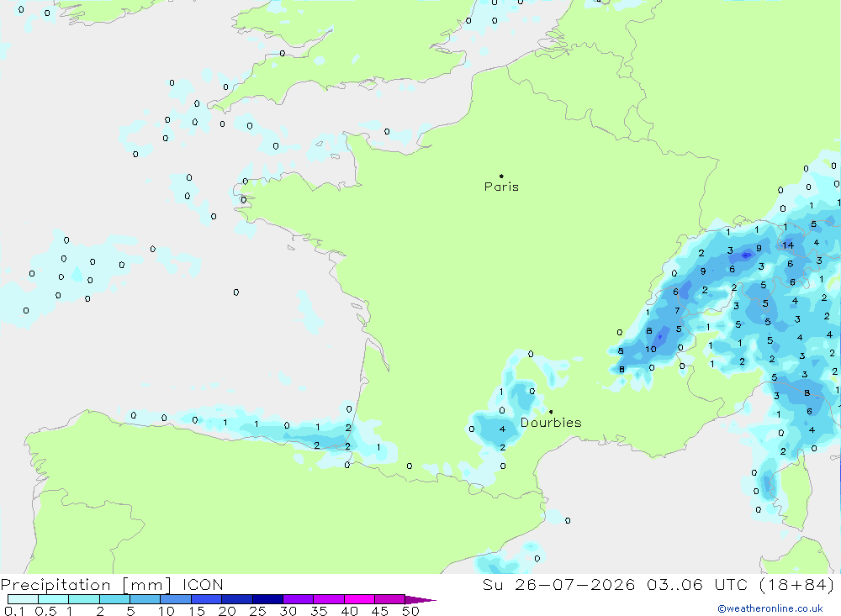Pick the legend swatch between 15 and 20

[x=207, y=599]
